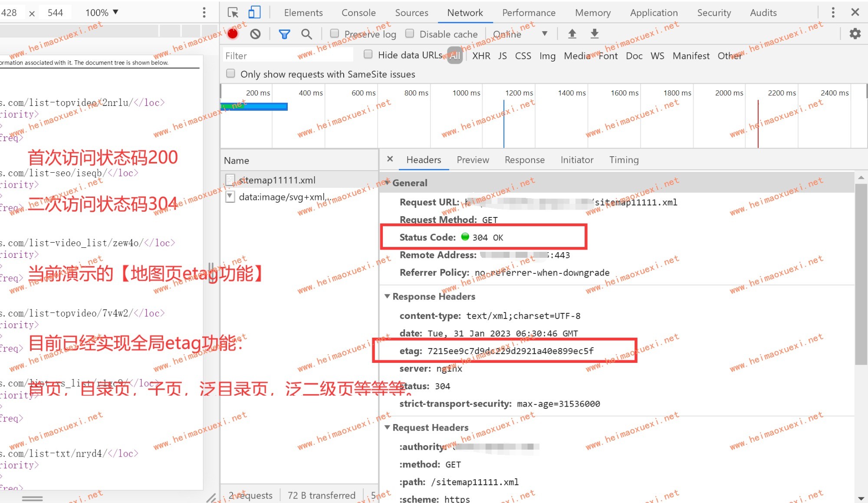
Task: Toggle device toolbar icon
Action: pos(254,12)
